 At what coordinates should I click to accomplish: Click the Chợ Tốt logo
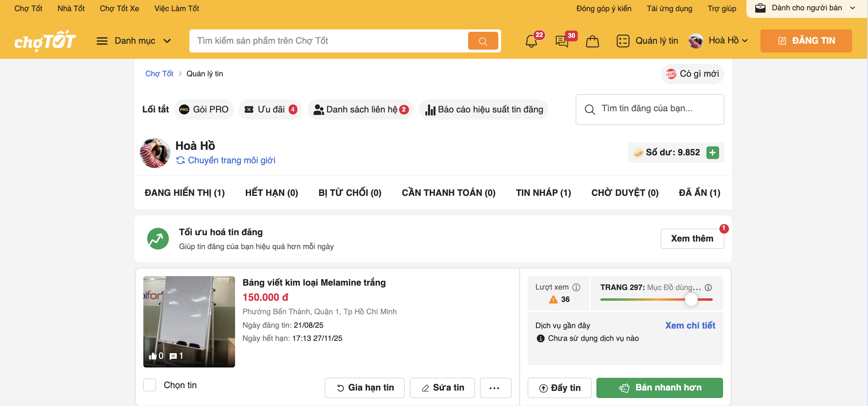[x=45, y=41]
